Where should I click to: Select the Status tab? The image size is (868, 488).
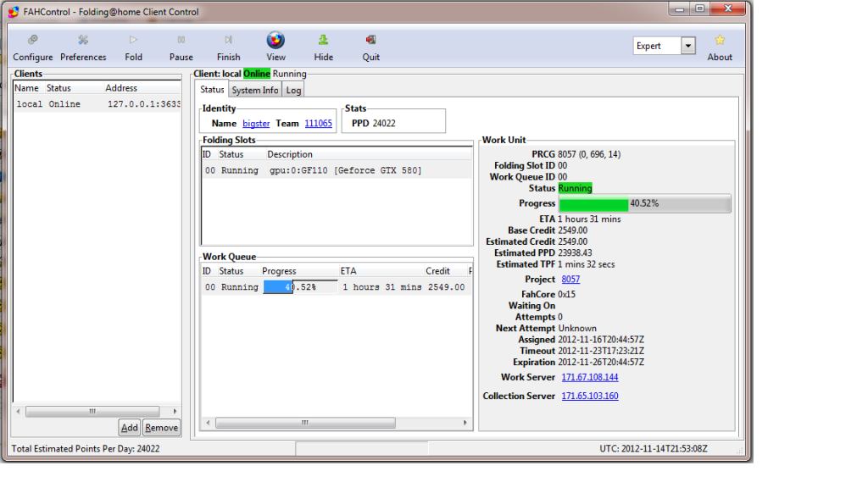(x=212, y=90)
